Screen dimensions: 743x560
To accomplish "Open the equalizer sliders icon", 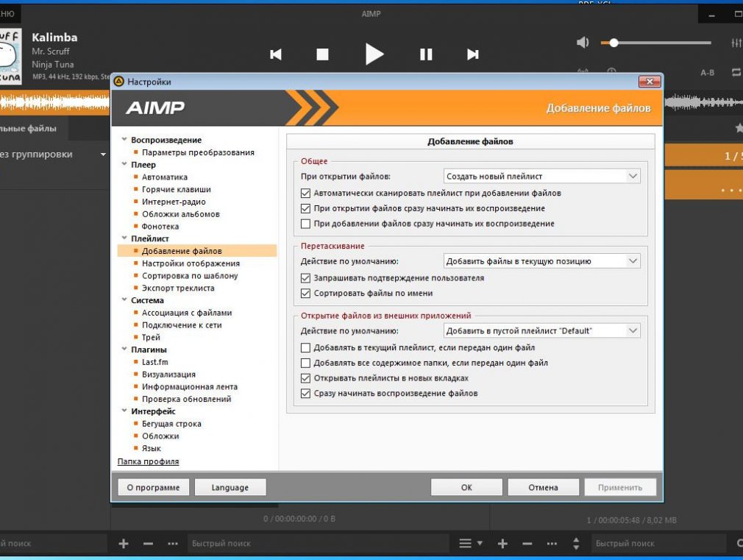I will tap(736, 43).
